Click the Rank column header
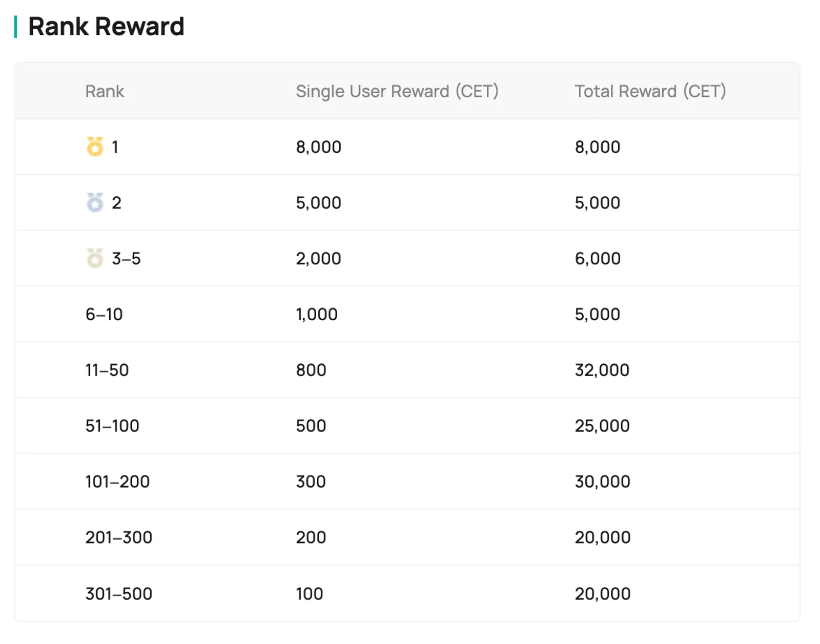820x644 pixels. [x=105, y=91]
